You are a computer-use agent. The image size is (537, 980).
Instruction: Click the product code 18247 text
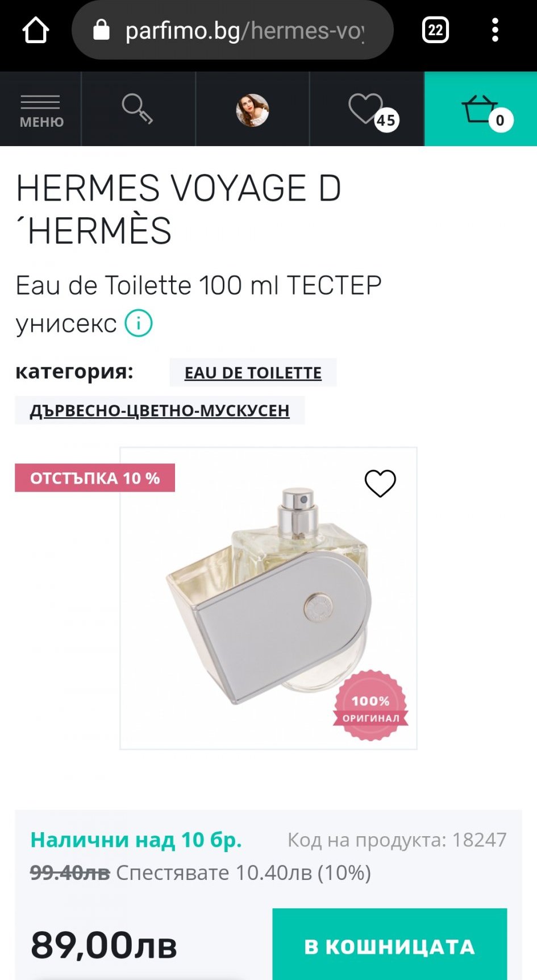pyautogui.click(x=397, y=840)
